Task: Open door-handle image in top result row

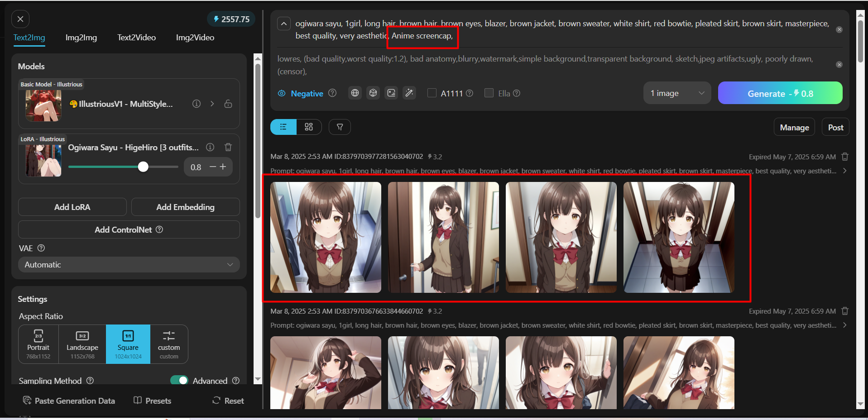Action: [x=443, y=237]
